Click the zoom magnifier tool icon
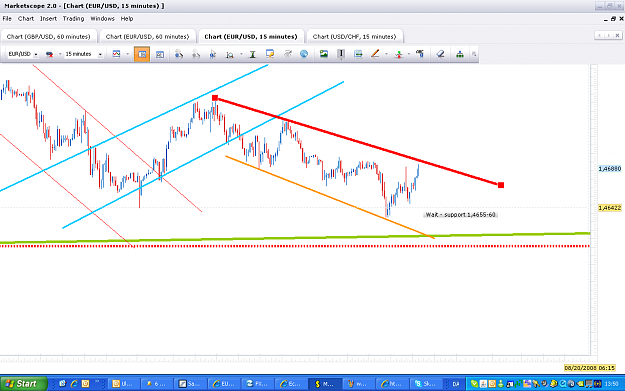 pyautogui.click(x=230, y=54)
